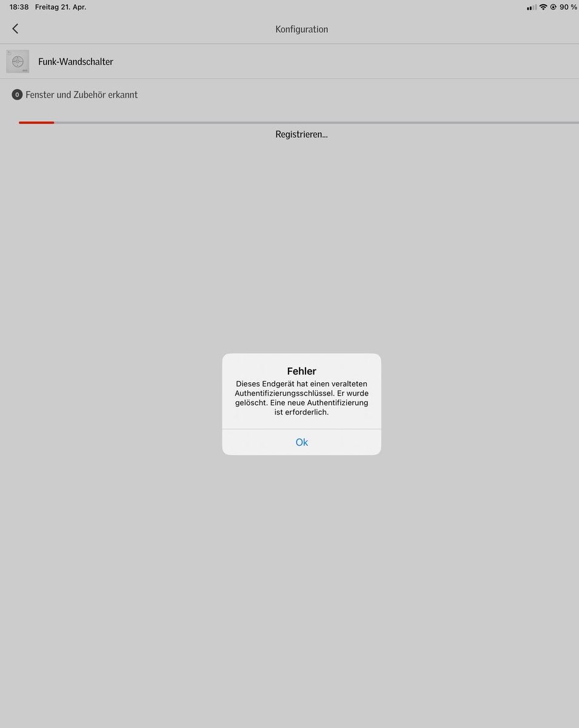Image resolution: width=579 pixels, height=728 pixels.
Task: Click the Funk-Wandschalter device thumbnail
Action: 18,61
